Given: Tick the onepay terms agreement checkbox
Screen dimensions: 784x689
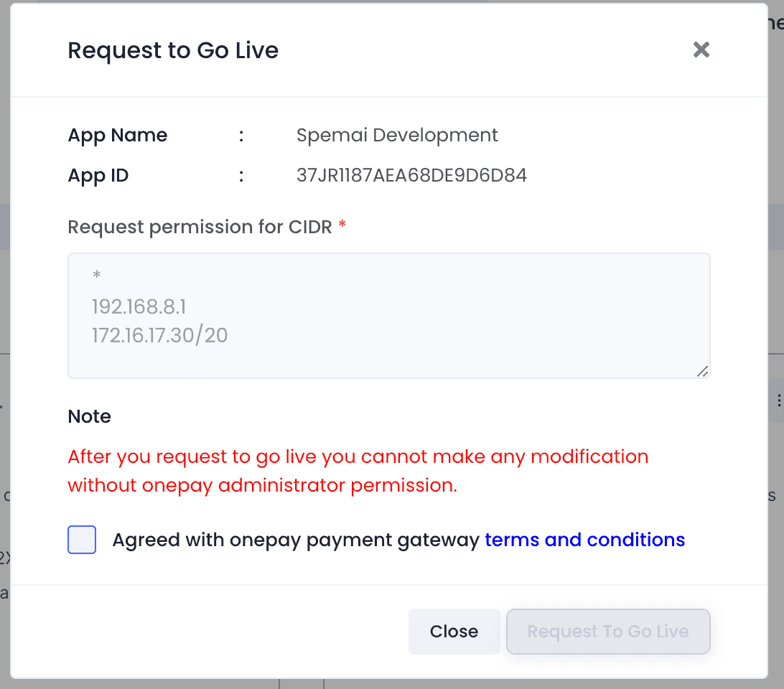Looking at the screenshot, I should click(x=82, y=540).
